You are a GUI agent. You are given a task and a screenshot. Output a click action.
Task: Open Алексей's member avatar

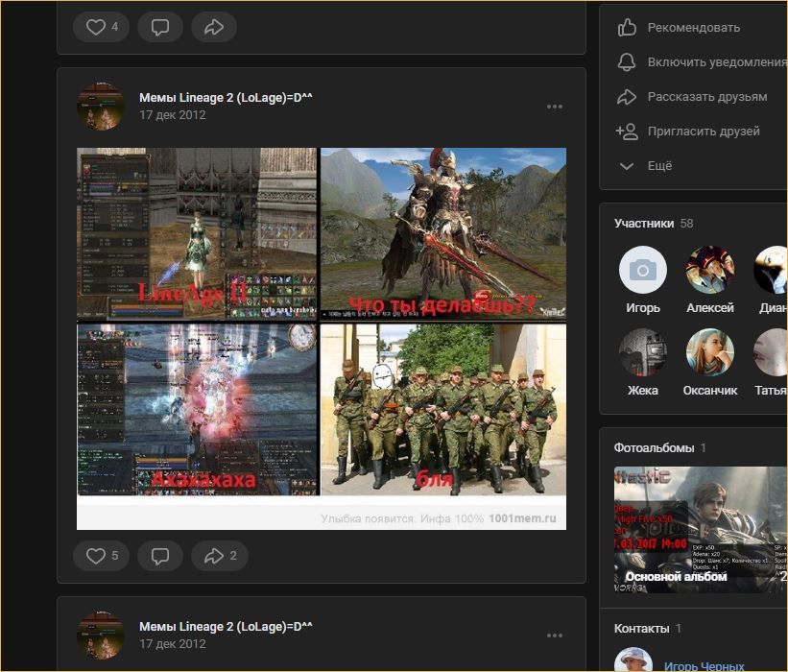(709, 270)
